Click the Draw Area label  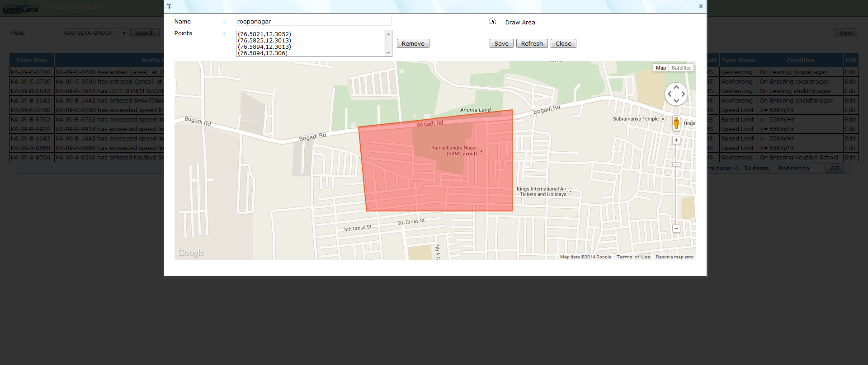click(520, 22)
